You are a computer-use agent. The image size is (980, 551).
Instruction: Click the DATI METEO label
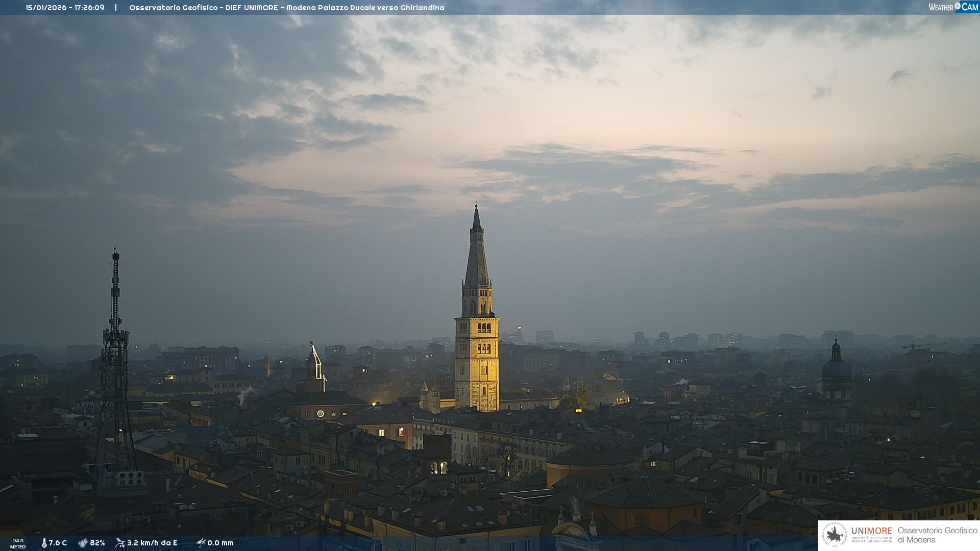point(18,543)
